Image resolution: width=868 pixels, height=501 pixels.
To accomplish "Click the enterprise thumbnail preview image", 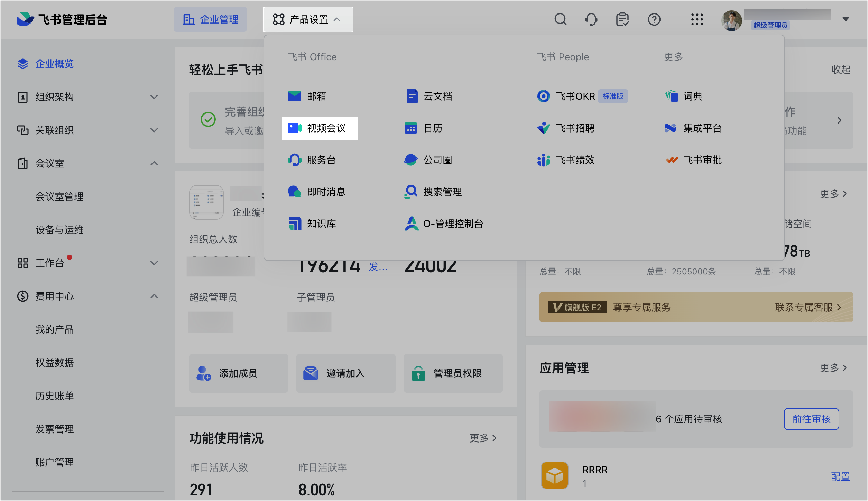I will click(206, 202).
